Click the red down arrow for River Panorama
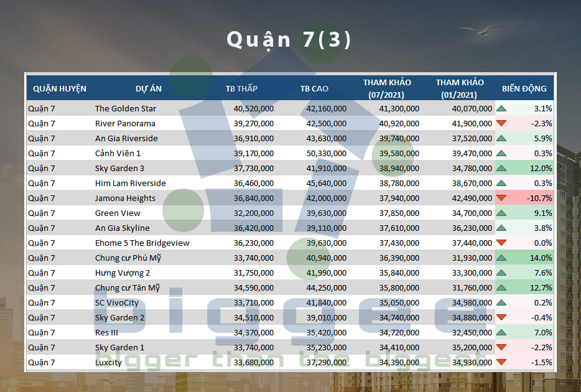The width and height of the screenshot is (581, 392). 501,124
